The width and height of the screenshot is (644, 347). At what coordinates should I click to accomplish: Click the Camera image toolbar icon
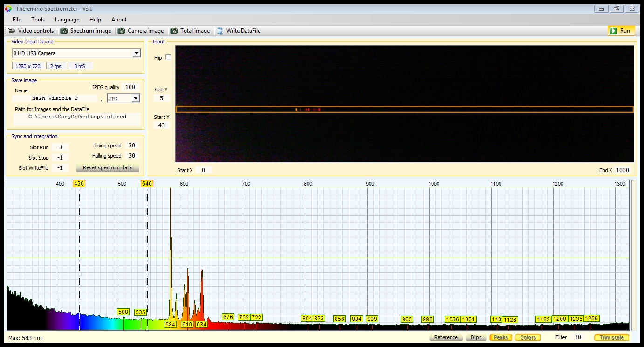(x=121, y=31)
